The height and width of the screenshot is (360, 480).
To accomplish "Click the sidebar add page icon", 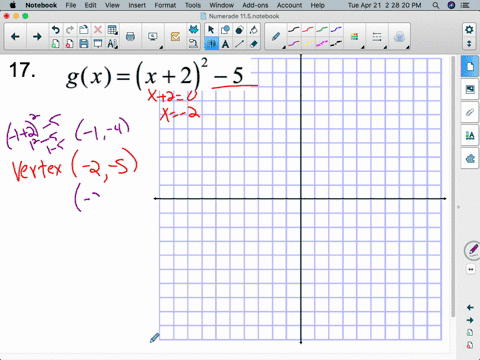I will tap(470, 333).
